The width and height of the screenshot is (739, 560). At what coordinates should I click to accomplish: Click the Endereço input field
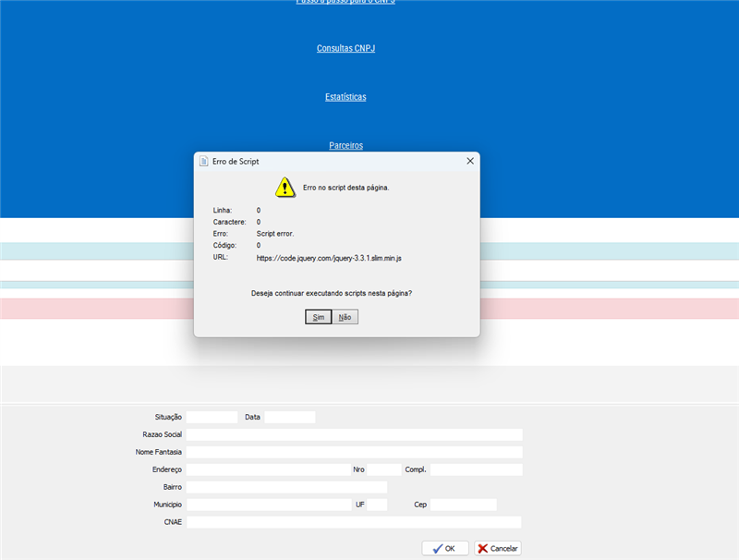pyautogui.click(x=267, y=469)
